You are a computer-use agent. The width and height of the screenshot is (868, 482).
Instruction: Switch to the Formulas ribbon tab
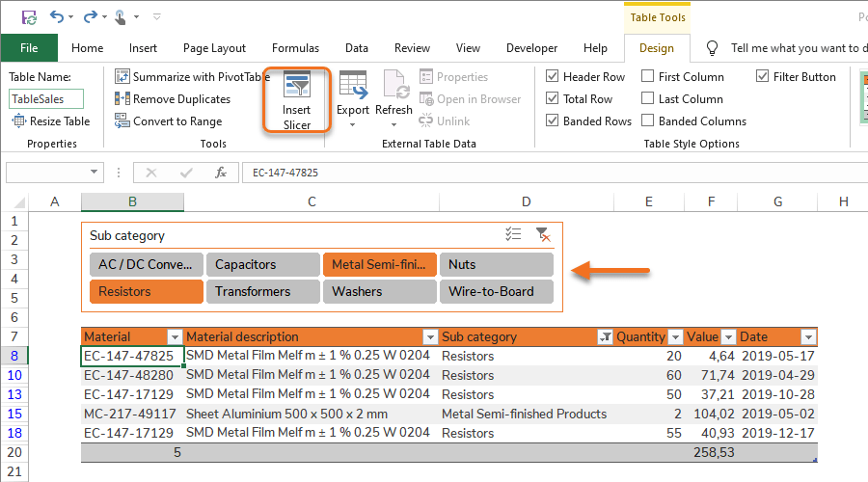click(x=295, y=48)
